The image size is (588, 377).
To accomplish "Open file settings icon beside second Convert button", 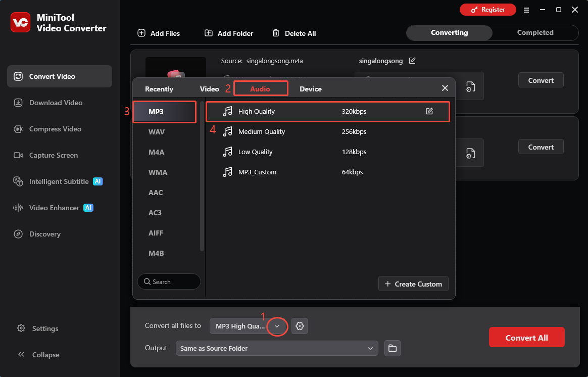I will pos(471,154).
